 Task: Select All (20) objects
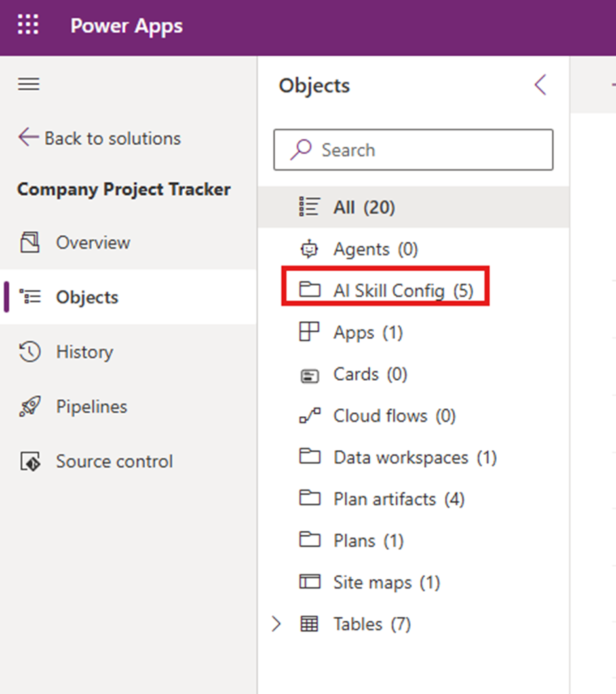click(414, 206)
